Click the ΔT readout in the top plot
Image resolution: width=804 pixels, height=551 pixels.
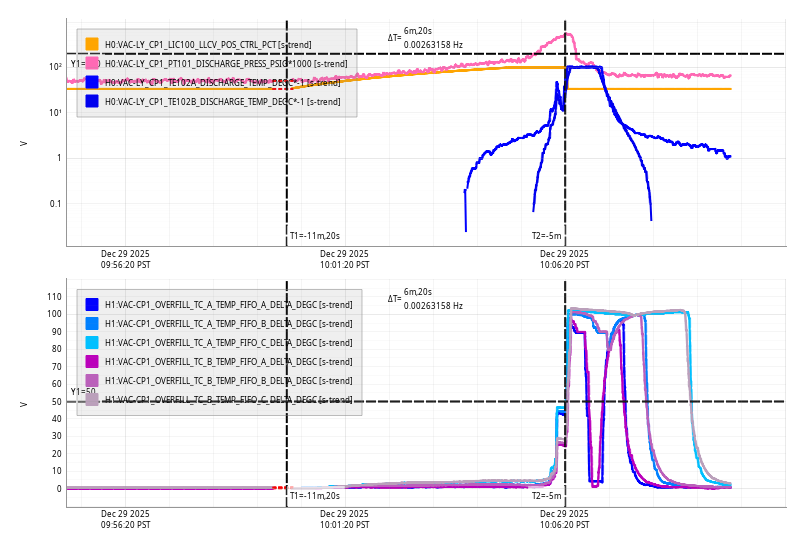425,38
